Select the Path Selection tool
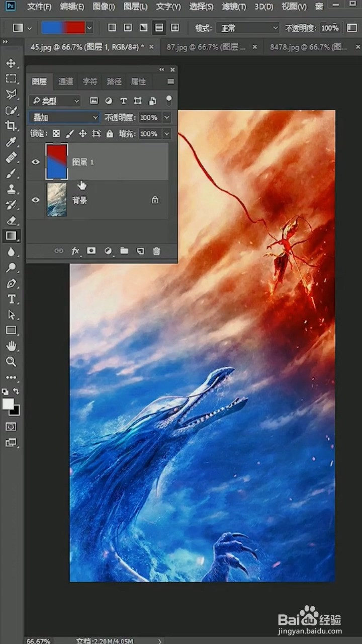 (11, 315)
